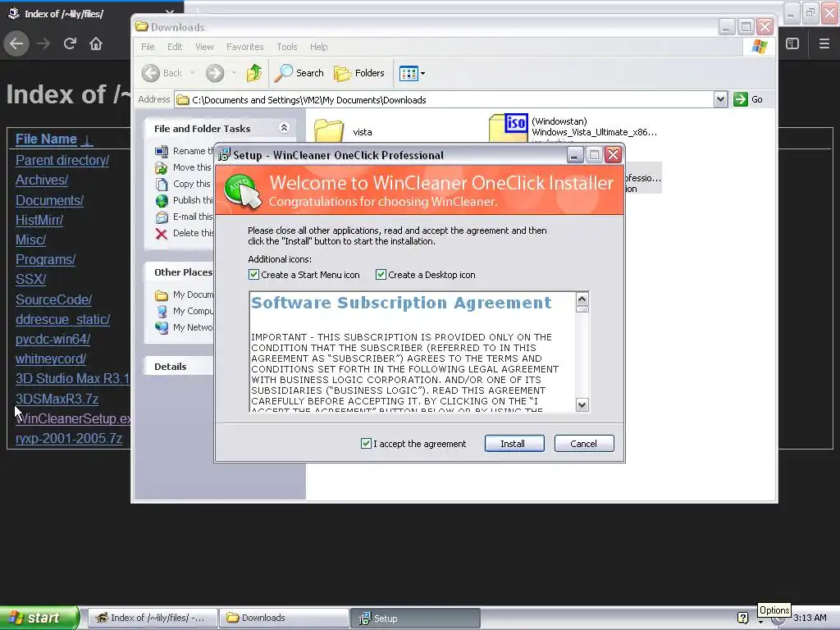Open the HistMirr/ directory link
The height and width of the screenshot is (630, 840).
click(x=39, y=220)
